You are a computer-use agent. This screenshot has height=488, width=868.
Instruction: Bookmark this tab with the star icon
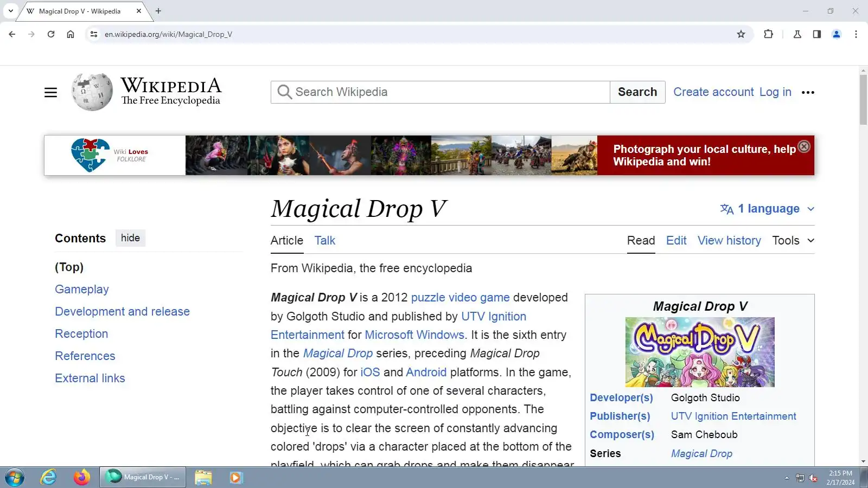point(741,34)
